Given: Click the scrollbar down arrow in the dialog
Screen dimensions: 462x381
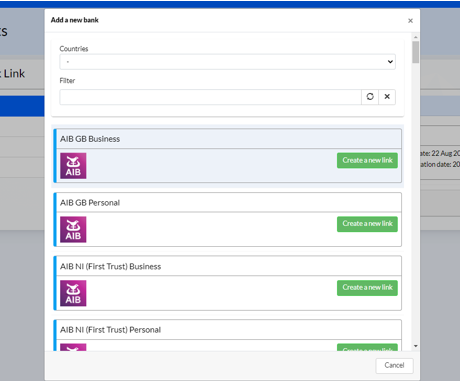Looking at the screenshot, I should 416,346.
